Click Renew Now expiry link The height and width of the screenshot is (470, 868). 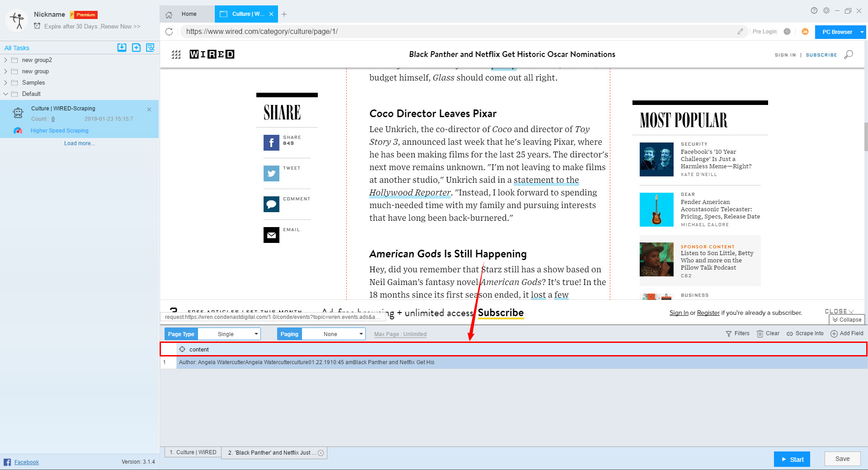(x=120, y=26)
